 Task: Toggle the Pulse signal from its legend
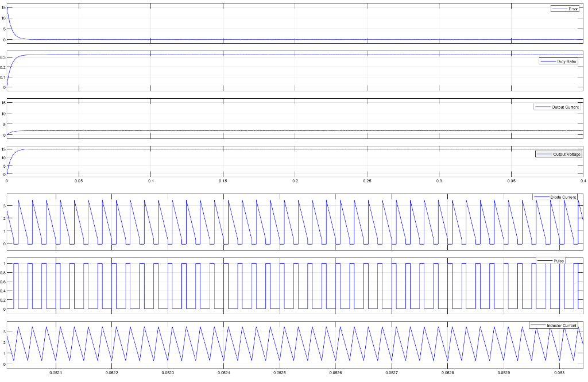[559, 260]
